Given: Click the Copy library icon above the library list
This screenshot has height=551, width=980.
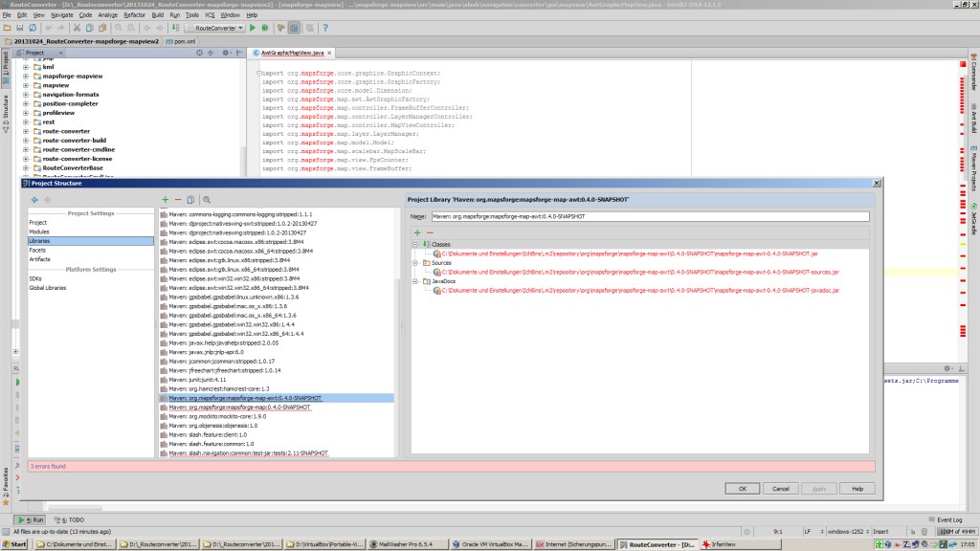Looking at the screenshot, I should tap(191, 200).
